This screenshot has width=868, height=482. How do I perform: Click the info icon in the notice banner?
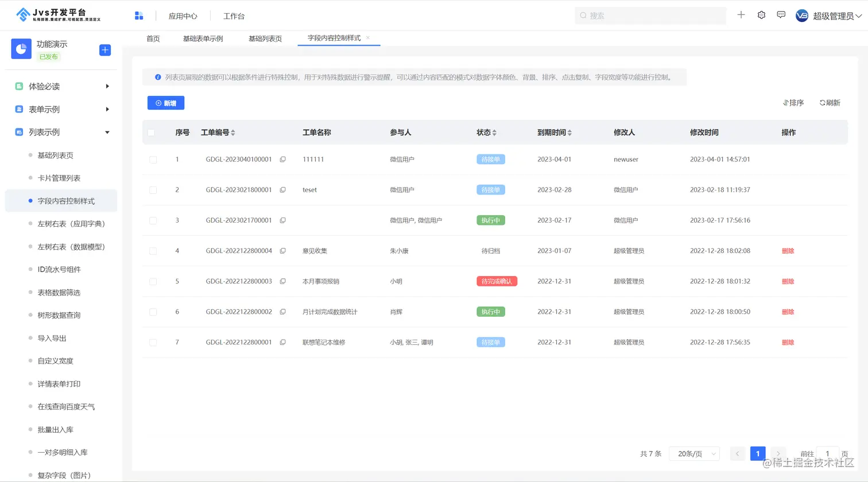coord(158,77)
